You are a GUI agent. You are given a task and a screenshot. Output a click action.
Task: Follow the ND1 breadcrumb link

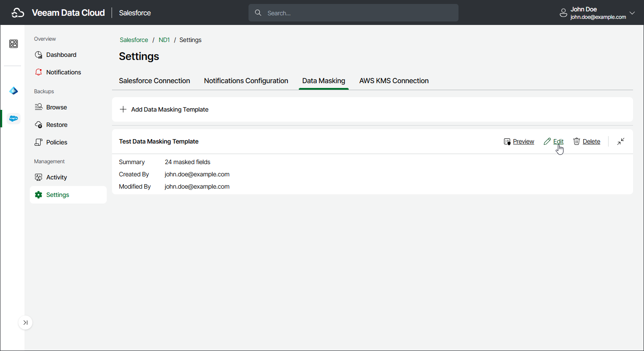[x=164, y=40]
